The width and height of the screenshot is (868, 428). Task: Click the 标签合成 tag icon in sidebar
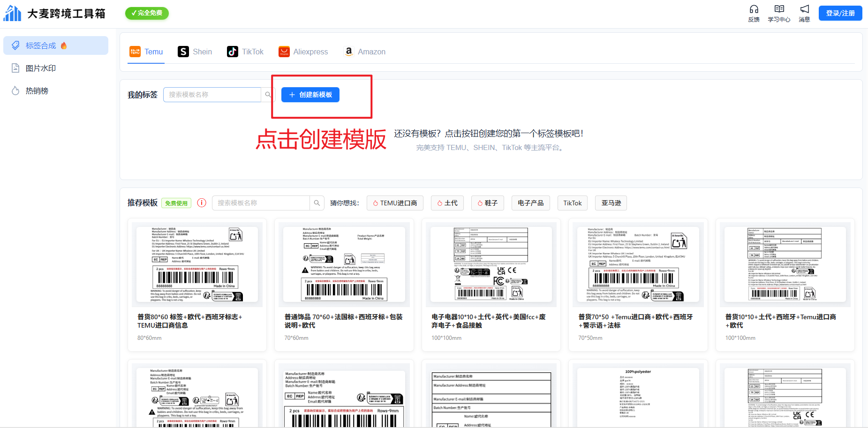click(15, 45)
